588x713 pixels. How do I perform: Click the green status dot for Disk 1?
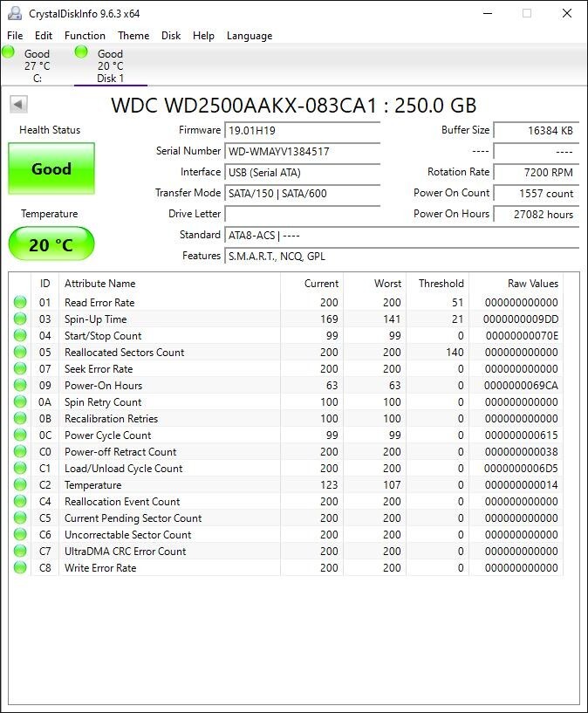pyautogui.click(x=81, y=52)
